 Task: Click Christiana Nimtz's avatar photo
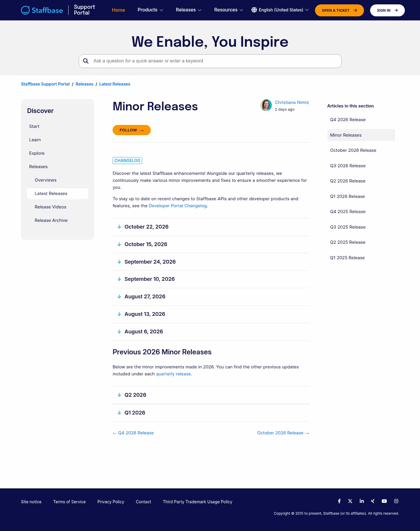point(266,105)
